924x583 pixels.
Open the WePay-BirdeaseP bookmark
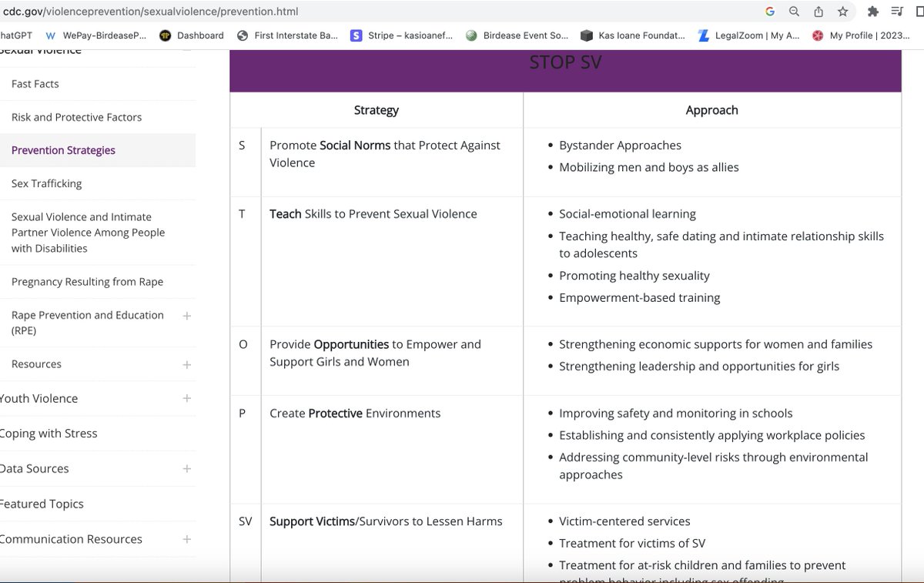click(96, 35)
